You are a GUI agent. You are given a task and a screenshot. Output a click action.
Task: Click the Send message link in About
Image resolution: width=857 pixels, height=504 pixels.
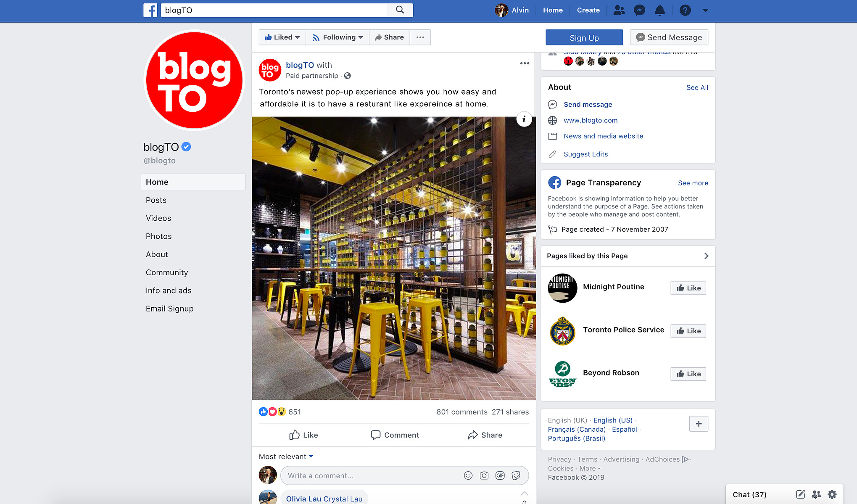coord(588,104)
